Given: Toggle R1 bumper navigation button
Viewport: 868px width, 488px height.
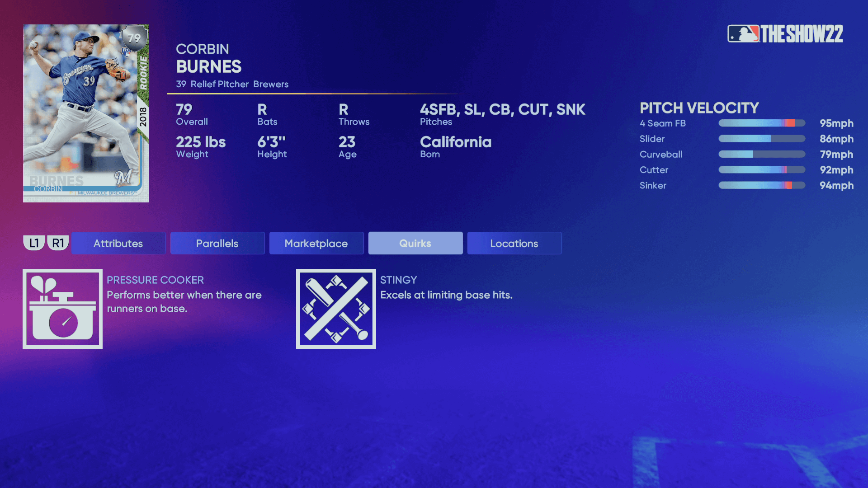Looking at the screenshot, I should [58, 243].
